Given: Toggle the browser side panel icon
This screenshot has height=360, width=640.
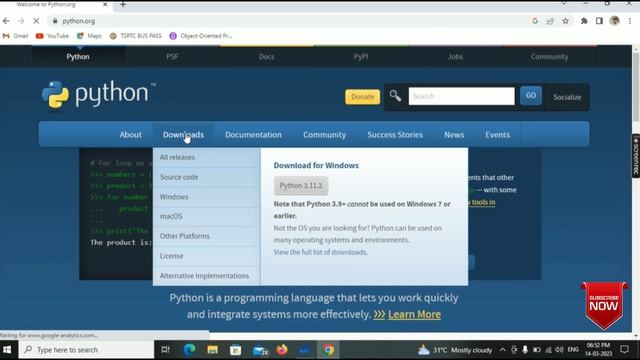Looking at the screenshot, I should (599, 21).
